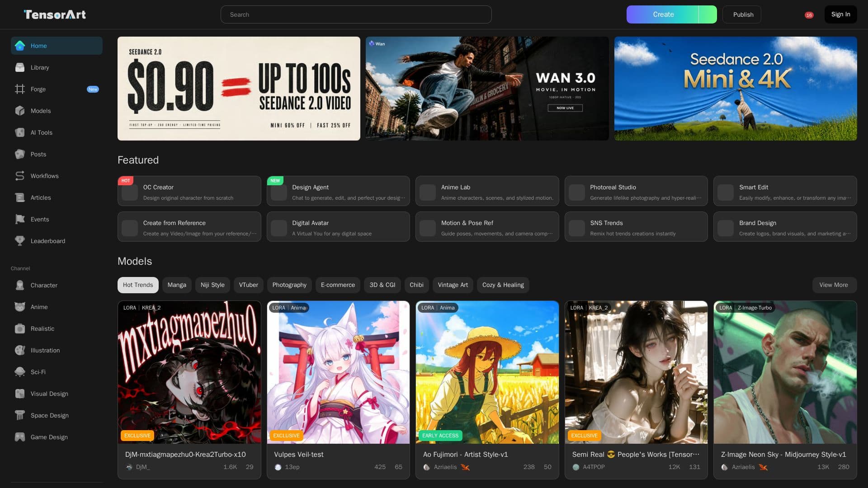Open Leaderboard trophy icon
The image size is (868, 488).
(20, 241)
